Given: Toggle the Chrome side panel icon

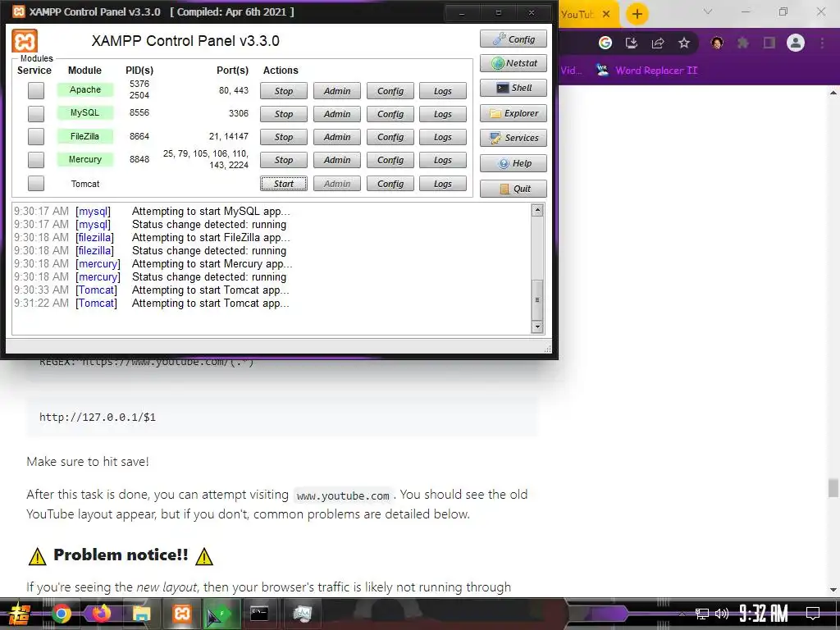Looking at the screenshot, I should 769,43.
